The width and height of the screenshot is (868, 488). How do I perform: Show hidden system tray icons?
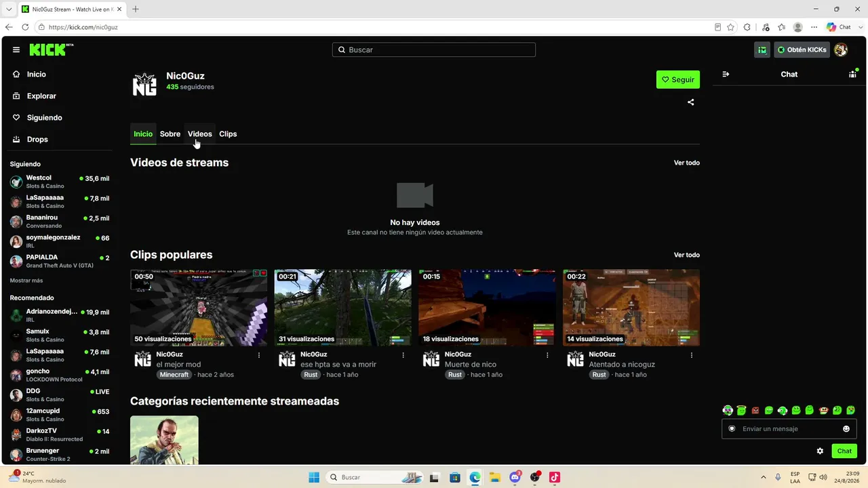[764, 477]
